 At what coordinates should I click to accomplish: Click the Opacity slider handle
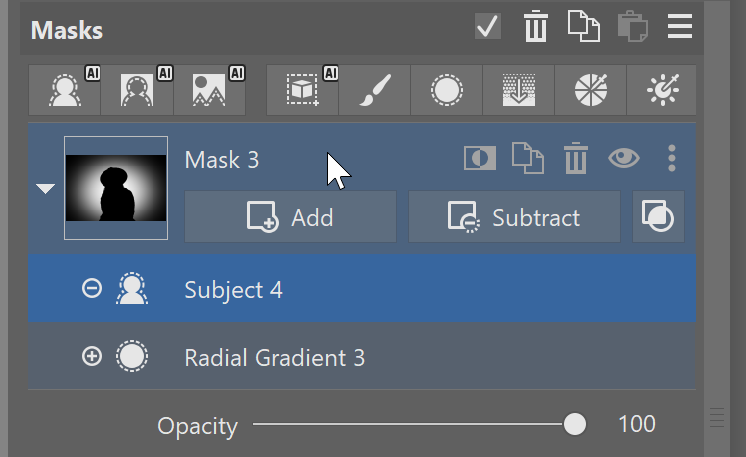pyautogui.click(x=575, y=424)
